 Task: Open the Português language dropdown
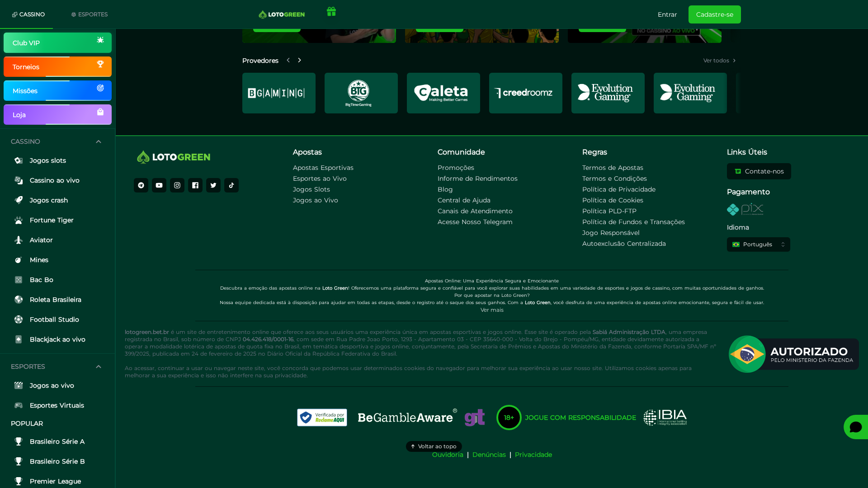click(759, 244)
